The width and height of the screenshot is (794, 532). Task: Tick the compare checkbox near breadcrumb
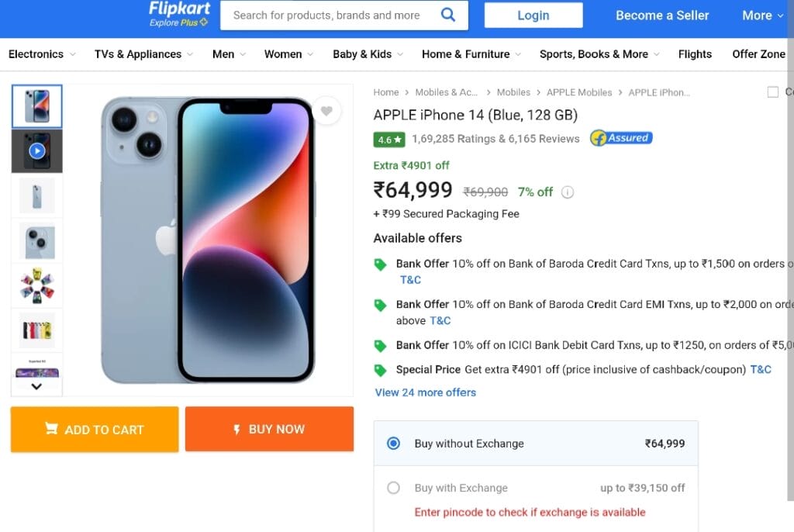773,92
